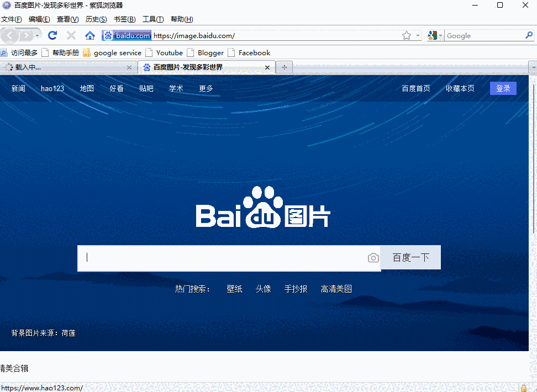Click the blue reload page icon
This screenshot has width=537, height=392.
52,35
